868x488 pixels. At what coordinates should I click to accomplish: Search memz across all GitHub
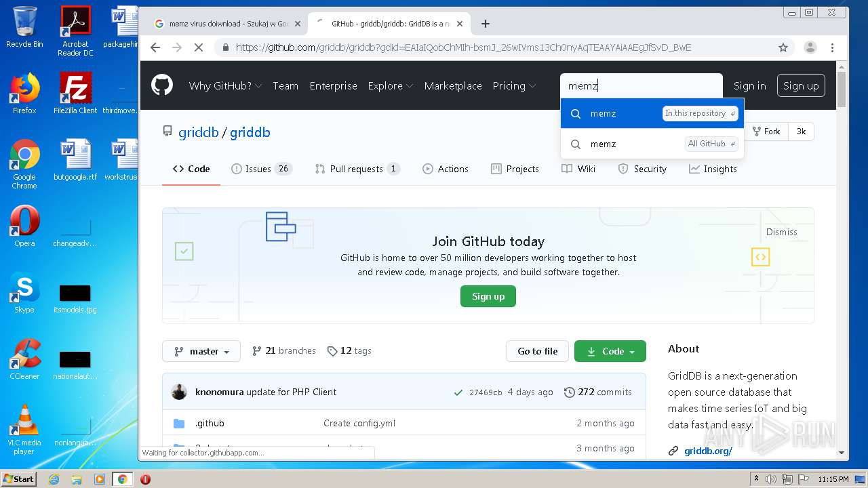[652, 144]
